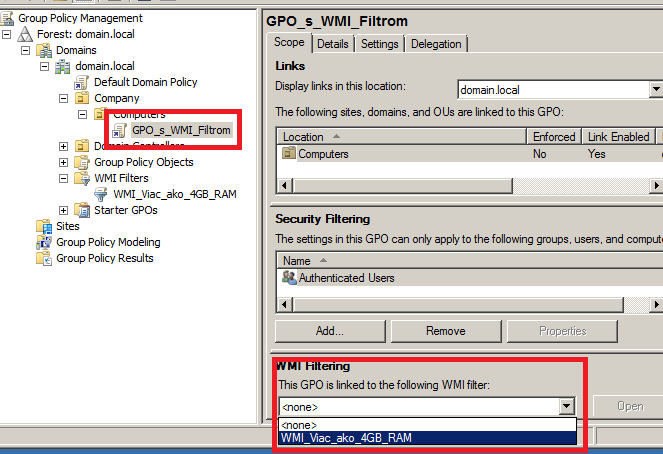663x454 pixels.
Task: Click the Computers OU icon in Links list
Action: coord(289,153)
